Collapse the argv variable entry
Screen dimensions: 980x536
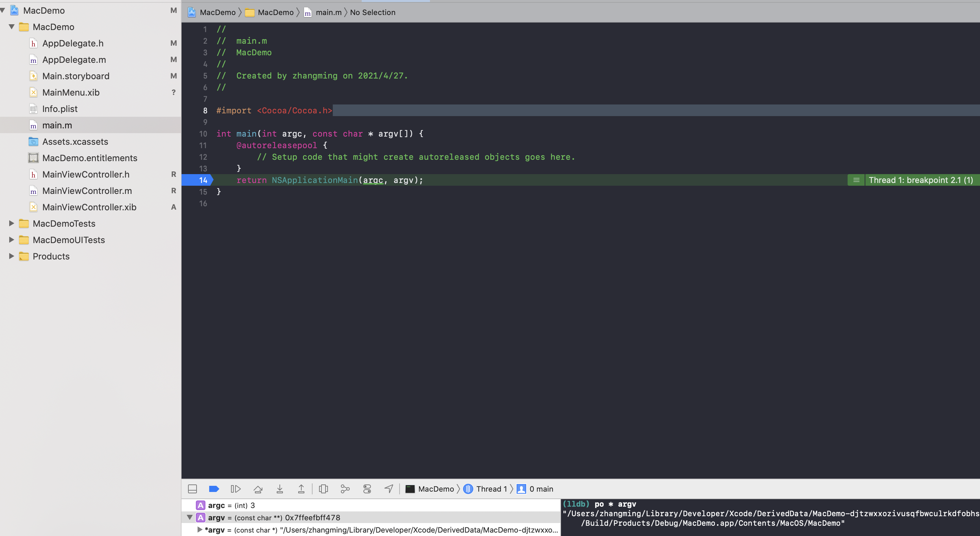[190, 517]
